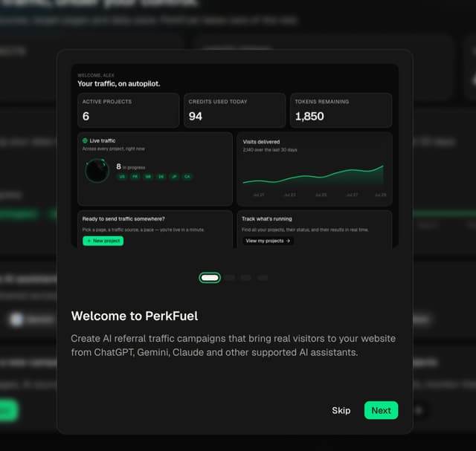Click the 'Welcome to PerkFuel' title
The width and height of the screenshot is (476, 451).
click(x=135, y=316)
